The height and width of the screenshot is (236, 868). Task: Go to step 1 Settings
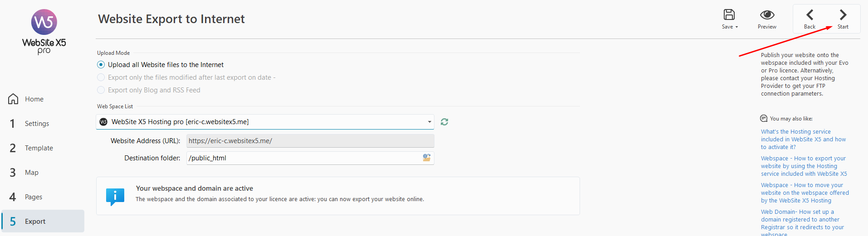[43, 124]
